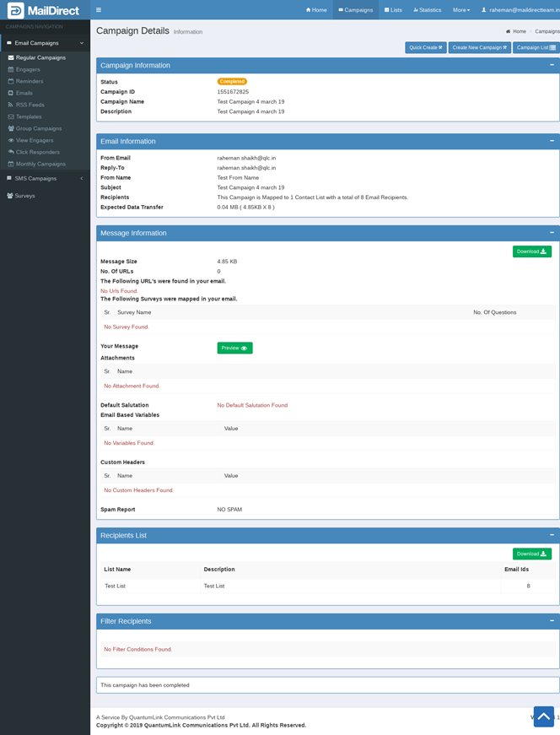Collapse the Recipients List panel

click(552, 535)
